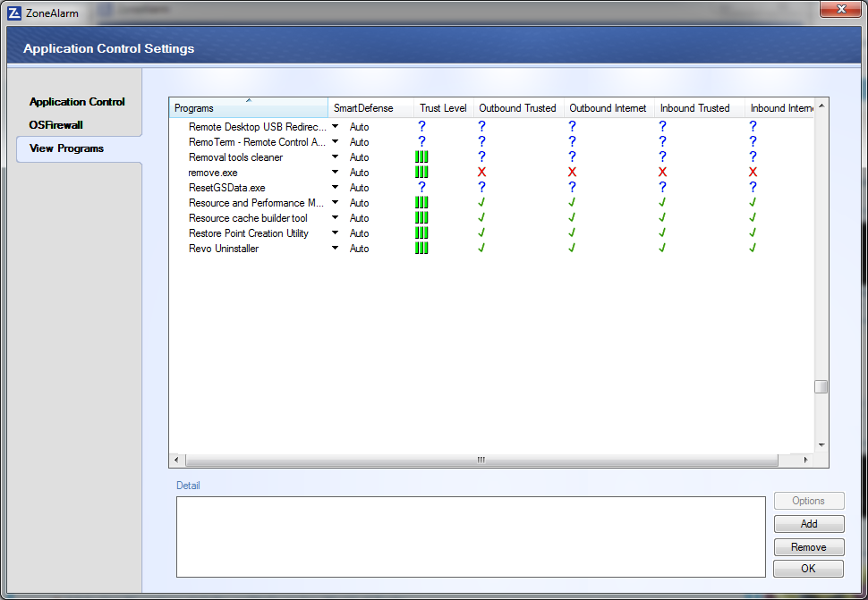Open the OSFirewall tab
The width and height of the screenshot is (868, 600).
[x=55, y=125]
